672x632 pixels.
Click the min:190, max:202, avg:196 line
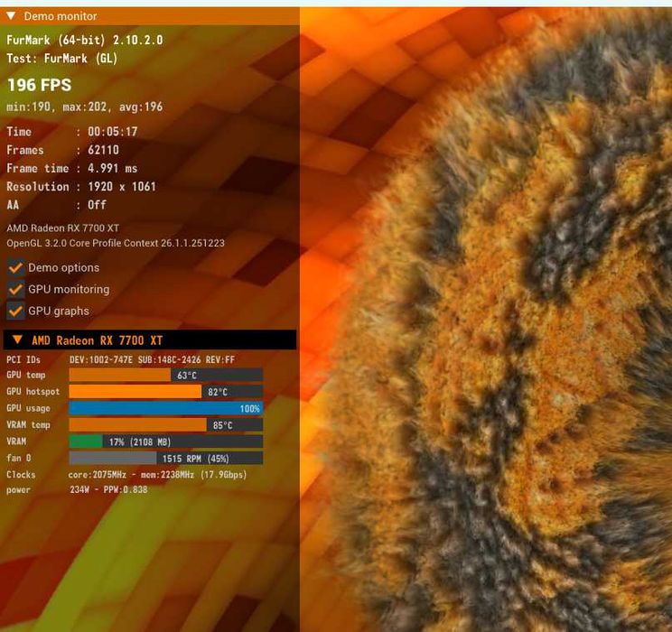[x=84, y=107]
